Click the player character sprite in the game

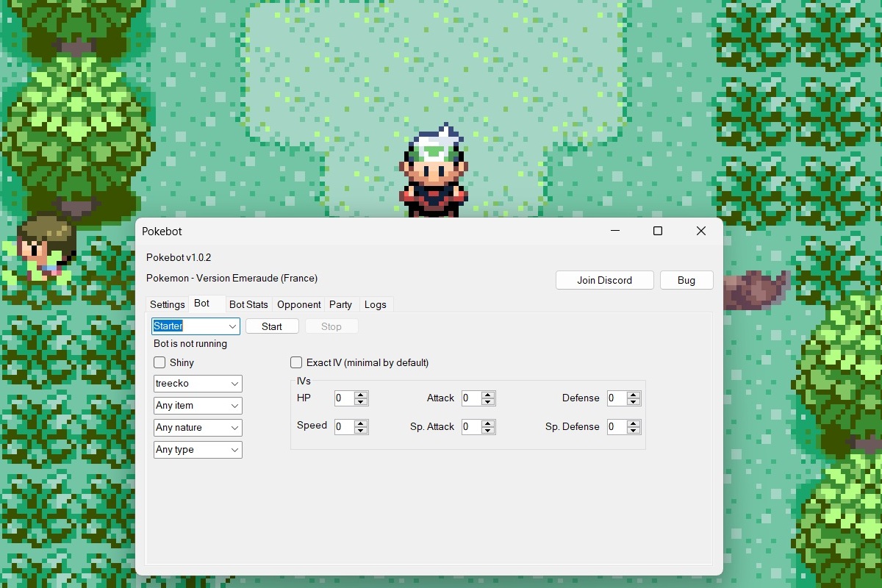[x=434, y=171]
